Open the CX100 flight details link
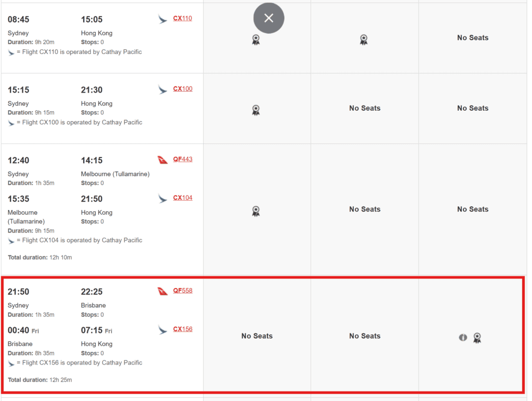 pyautogui.click(x=182, y=89)
